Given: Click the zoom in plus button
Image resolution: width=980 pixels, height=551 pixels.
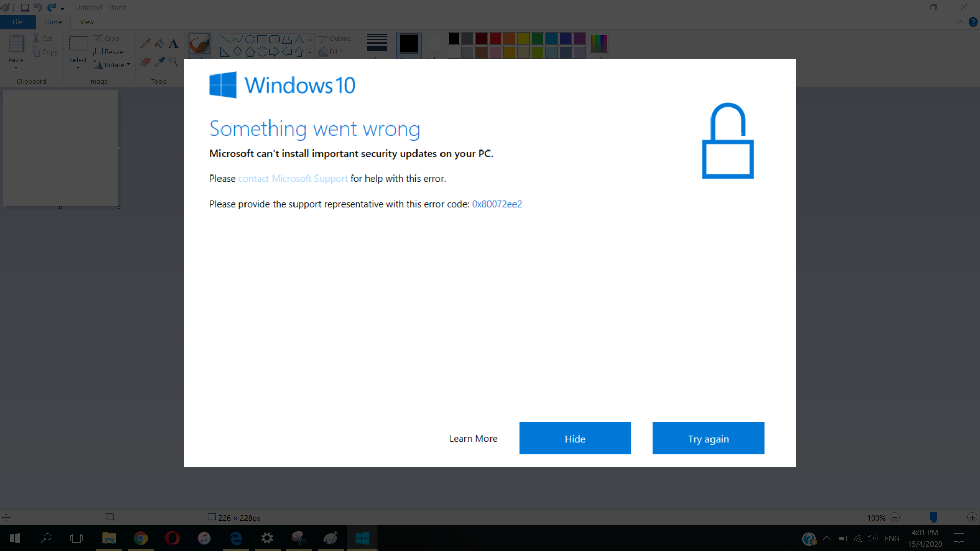Looking at the screenshot, I should tap(972, 517).
